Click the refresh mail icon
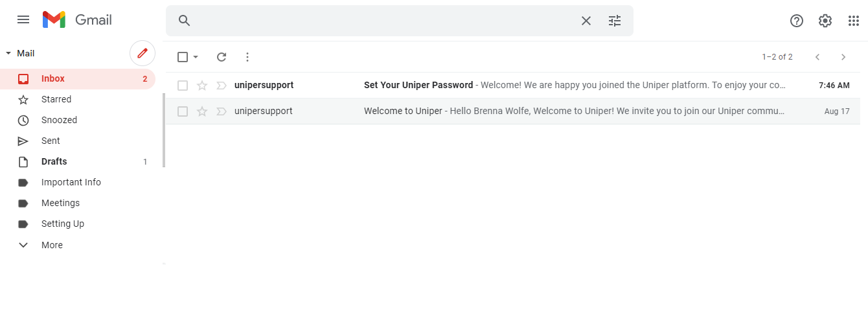Screen dimensions: 868x326 coord(222,57)
